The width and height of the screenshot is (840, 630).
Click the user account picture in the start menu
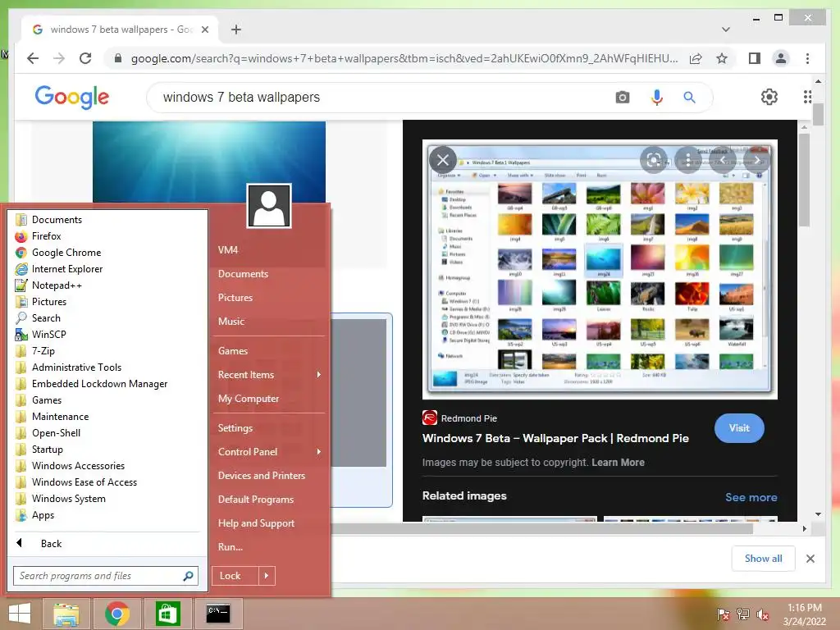[269, 206]
